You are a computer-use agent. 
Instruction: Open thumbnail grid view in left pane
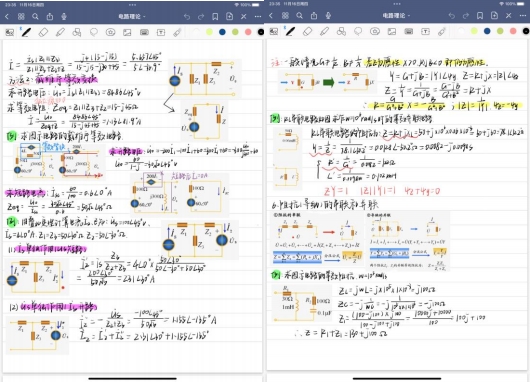pyautogui.click(x=21, y=16)
